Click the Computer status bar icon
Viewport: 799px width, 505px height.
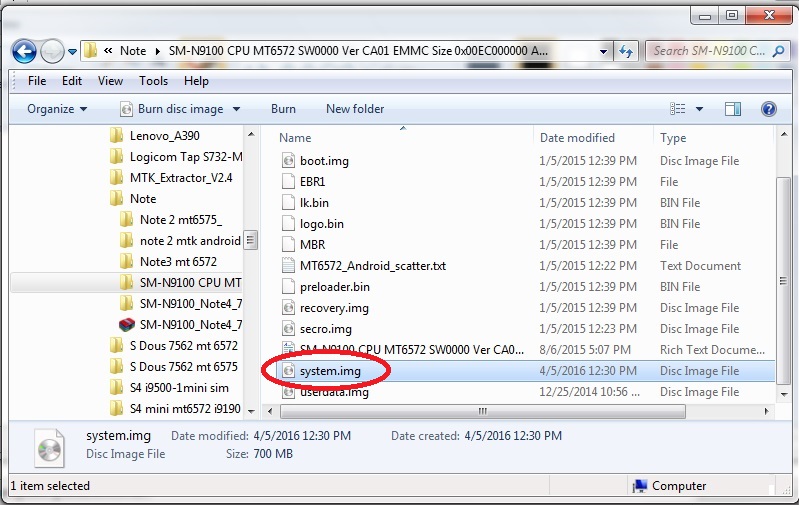(640, 486)
